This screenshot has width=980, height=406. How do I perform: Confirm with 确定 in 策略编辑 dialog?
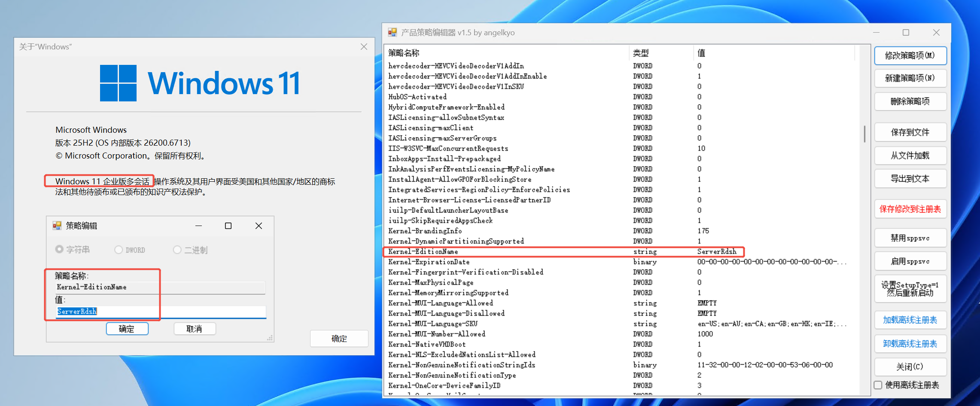coord(127,329)
